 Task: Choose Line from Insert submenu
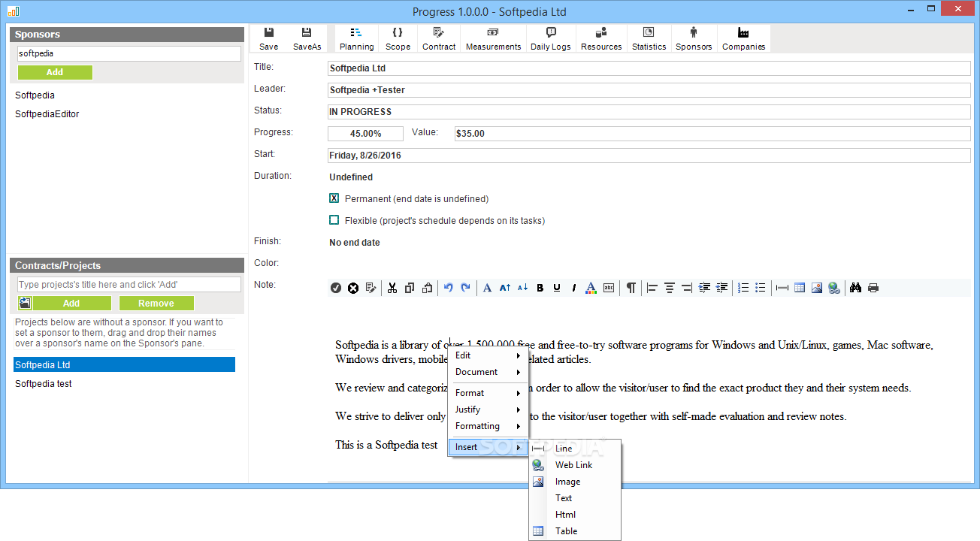pos(575,449)
